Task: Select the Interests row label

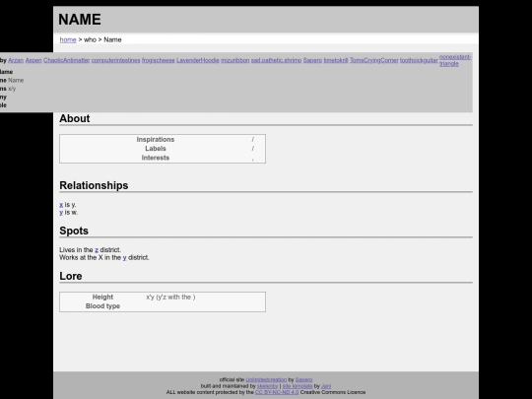Action: point(156,158)
